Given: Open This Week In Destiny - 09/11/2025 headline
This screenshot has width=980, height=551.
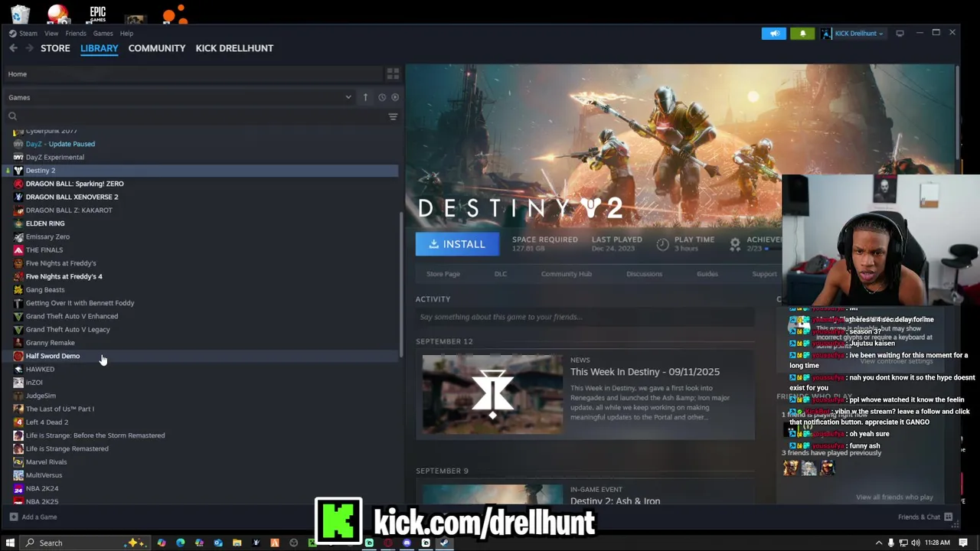Looking at the screenshot, I should pos(645,372).
